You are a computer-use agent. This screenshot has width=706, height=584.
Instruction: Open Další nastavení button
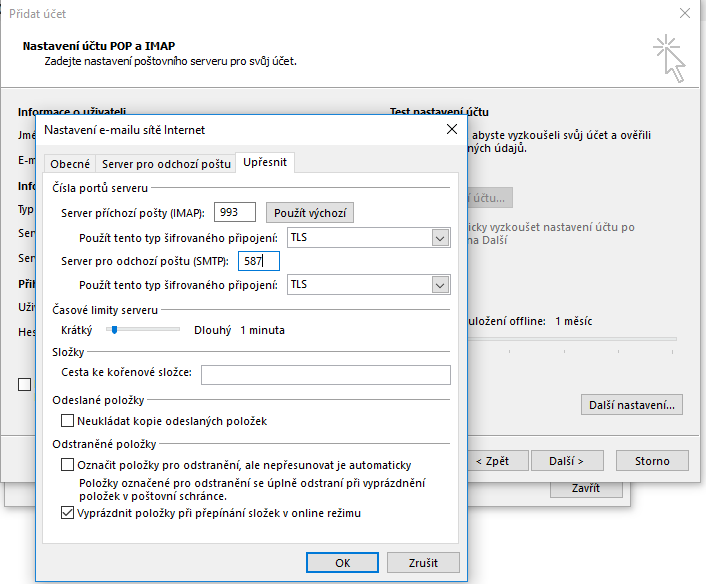click(x=632, y=405)
